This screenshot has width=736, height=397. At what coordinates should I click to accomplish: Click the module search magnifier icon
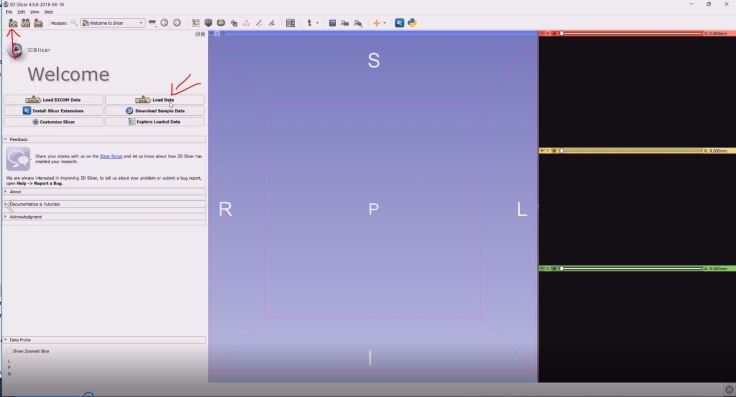(x=74, y=23)
